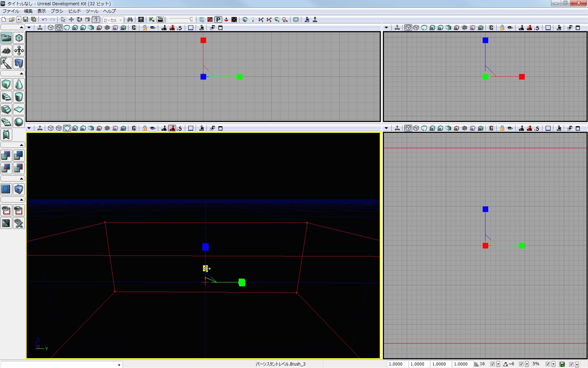Screen dimensions: 588x368
Task: Open the ビルド menu
Action: pos(74,11)
